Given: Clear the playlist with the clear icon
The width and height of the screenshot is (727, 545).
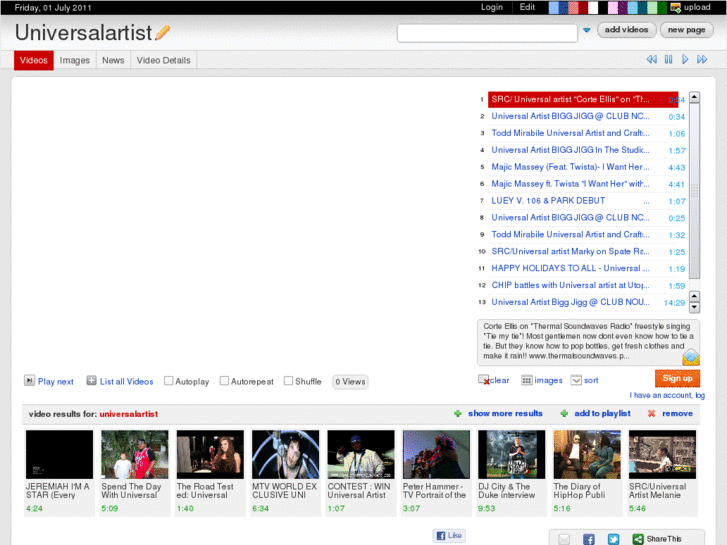Looking at the screenshot, I should click(x=484, y=380).
